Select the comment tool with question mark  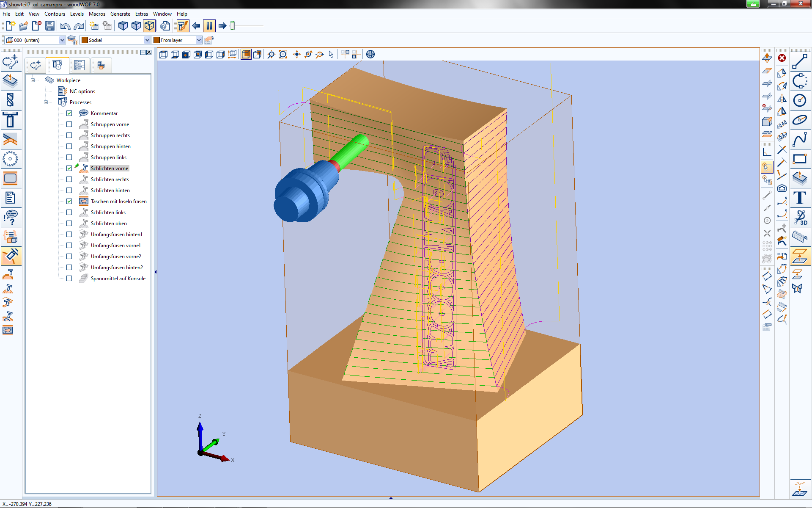click(x=11, y=218)
